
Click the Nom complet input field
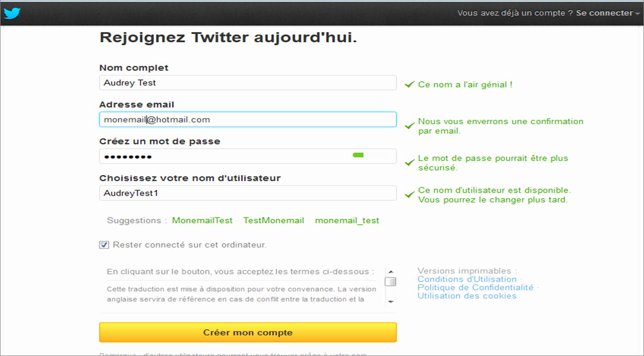(x=248, y=83)
